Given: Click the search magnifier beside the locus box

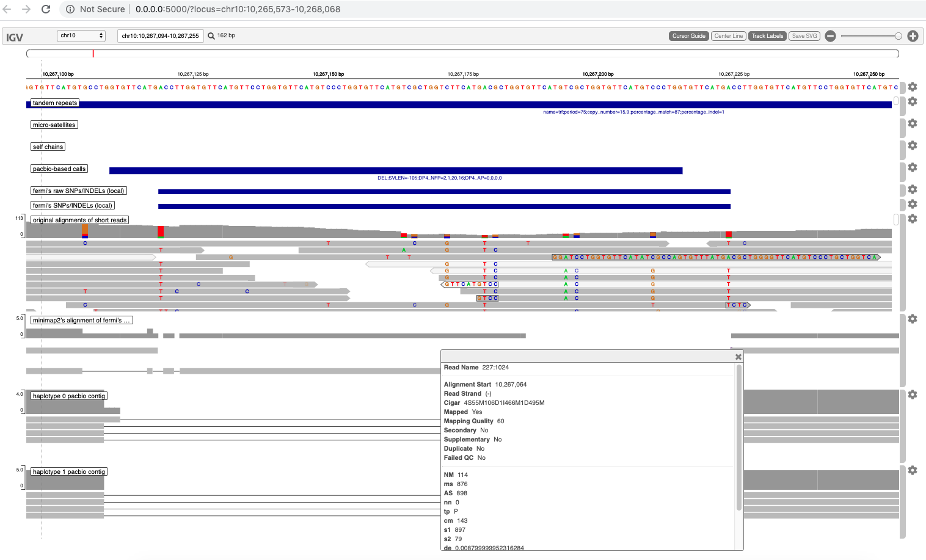Looking at the screenshot, I should [210, 35].
